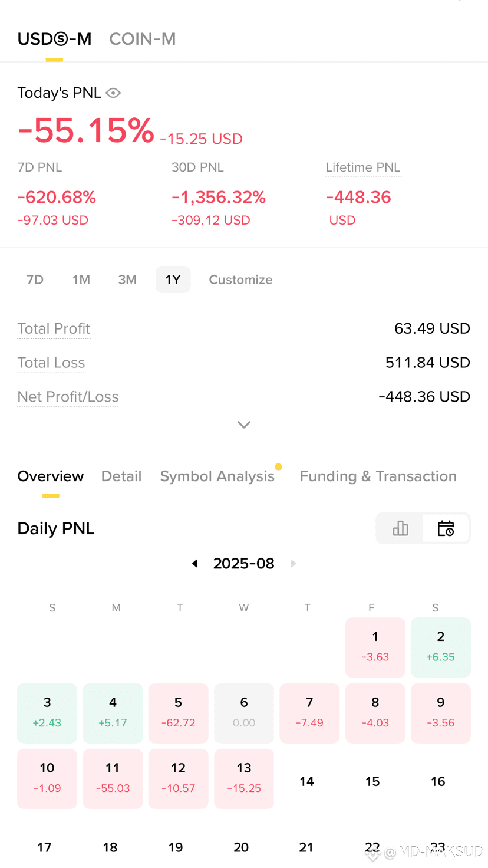Tap Lifetime PNL label
This screenshot has width=488, height=868.
[x=363, y=167]
